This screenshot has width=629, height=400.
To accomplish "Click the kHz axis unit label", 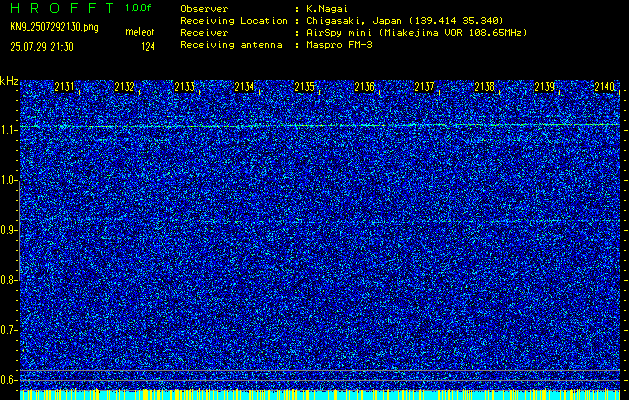I will [x=9, y=81].
